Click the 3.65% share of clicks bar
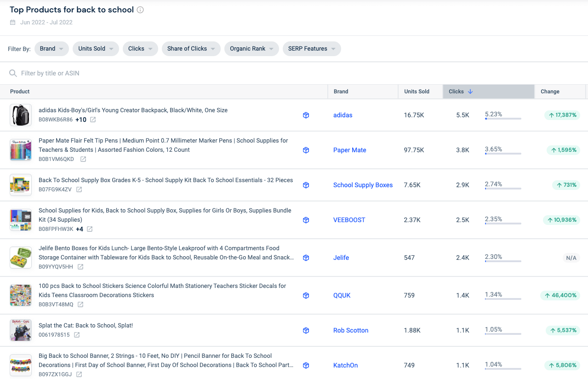Viewport: 588px width, 379px height. point(503,154)
